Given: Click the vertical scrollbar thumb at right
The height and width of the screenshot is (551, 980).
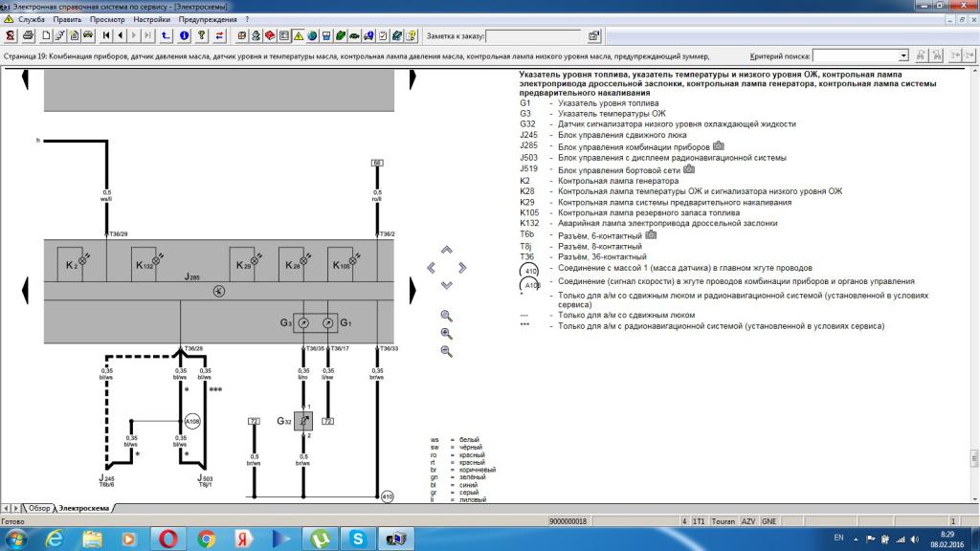Looking at the screenshot, I should pos(974,458).
